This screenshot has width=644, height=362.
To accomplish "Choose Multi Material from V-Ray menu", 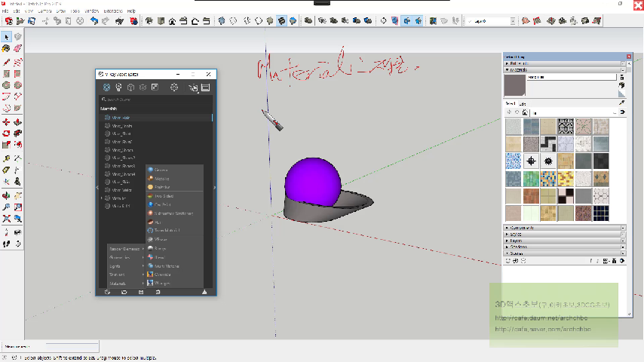I will (x=174, y=266).
